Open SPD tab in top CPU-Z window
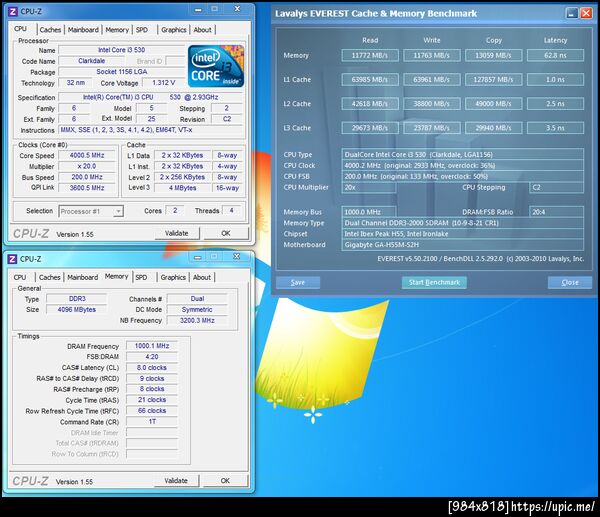The width and height of the screenshot is (600, 517). pyautogui.click(x=142, y=30)
